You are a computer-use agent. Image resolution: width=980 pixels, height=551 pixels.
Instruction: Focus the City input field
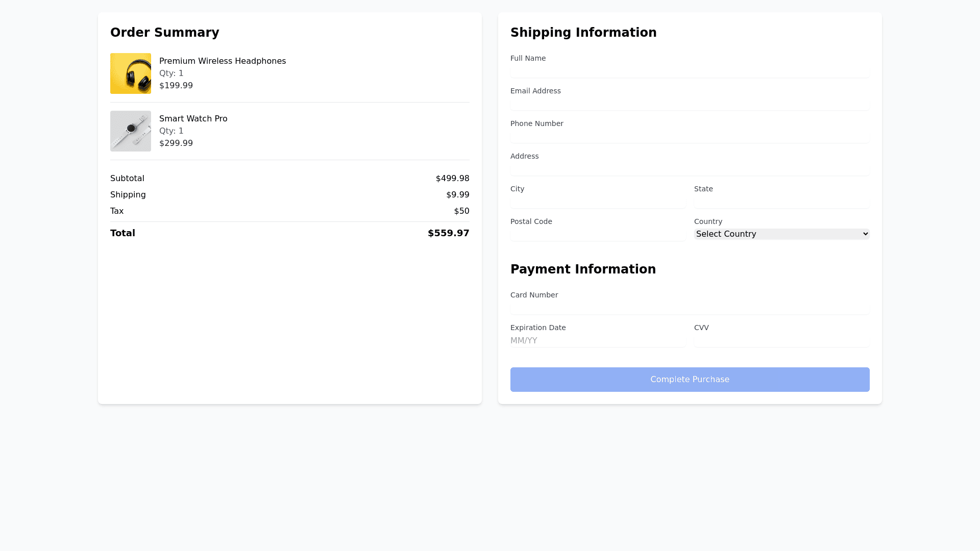[598, 202]
